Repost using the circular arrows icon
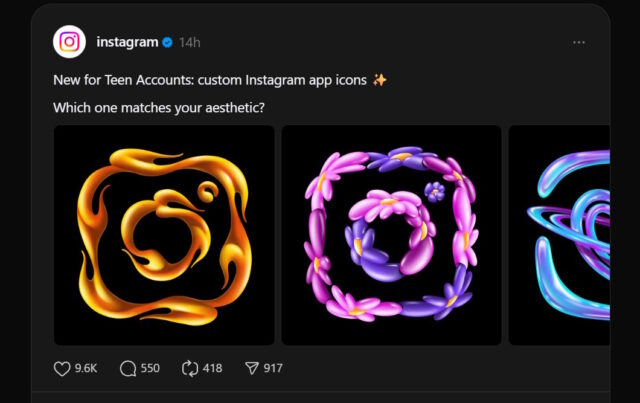The width and height of the screenshot is (640, 403). coord(190,368)
